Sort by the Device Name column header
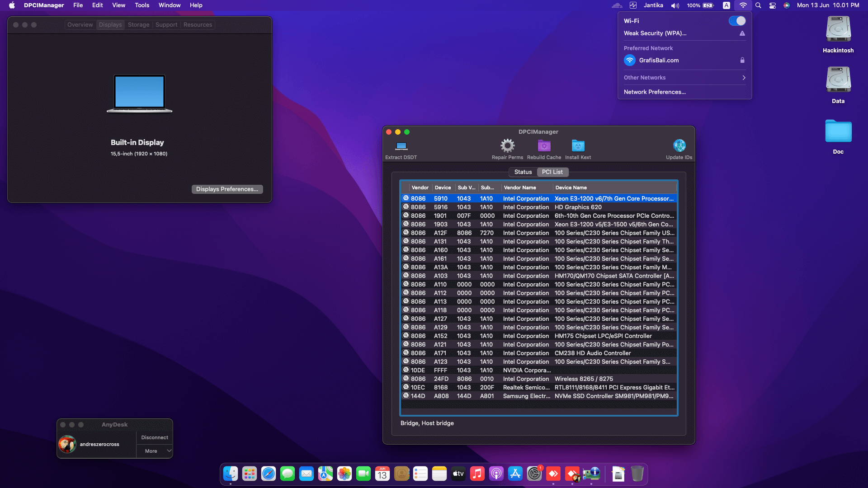The image size is (868, 488). coord(614,188)
